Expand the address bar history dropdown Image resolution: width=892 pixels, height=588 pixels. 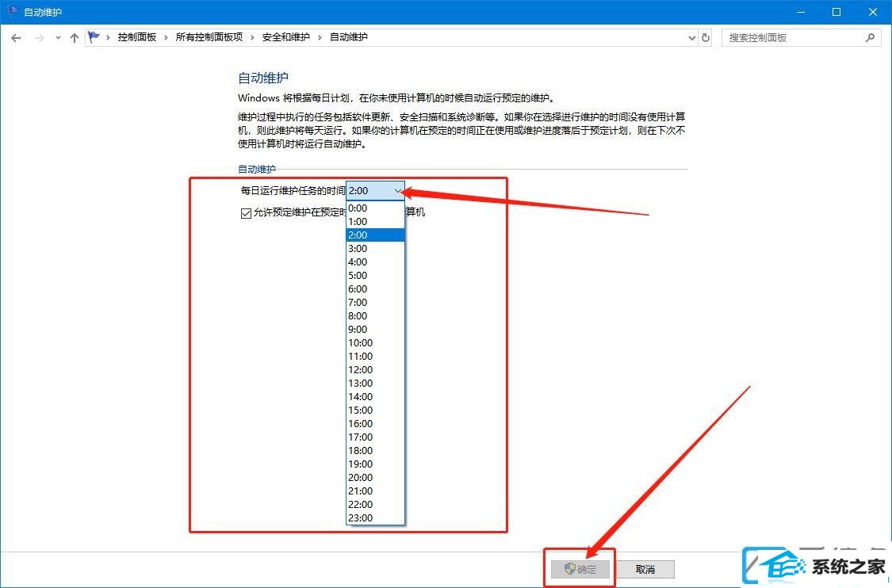tap(691, 38)
